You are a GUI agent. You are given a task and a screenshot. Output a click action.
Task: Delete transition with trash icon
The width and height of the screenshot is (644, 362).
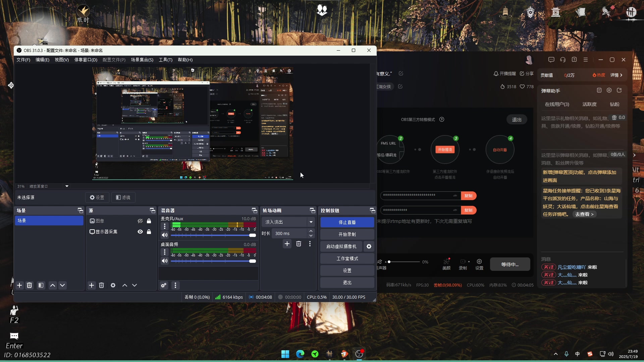pyautogui.click(x=299, y=244)
